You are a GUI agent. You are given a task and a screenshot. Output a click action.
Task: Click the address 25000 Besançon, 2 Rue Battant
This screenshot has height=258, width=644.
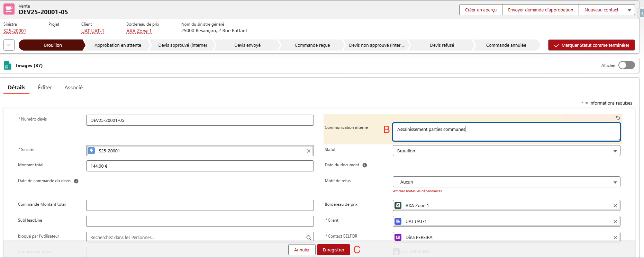click(214, 31)
